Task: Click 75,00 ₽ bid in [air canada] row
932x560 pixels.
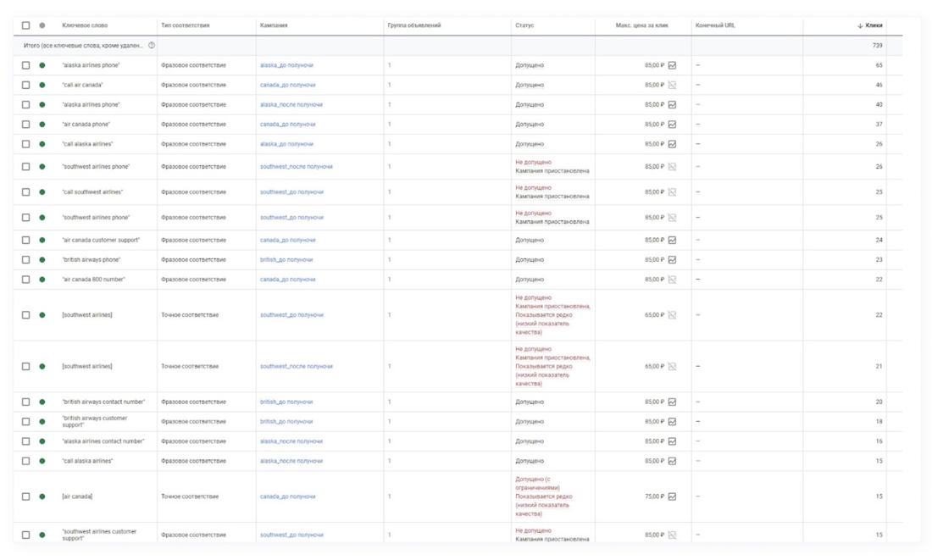Action: pos(654,496)
